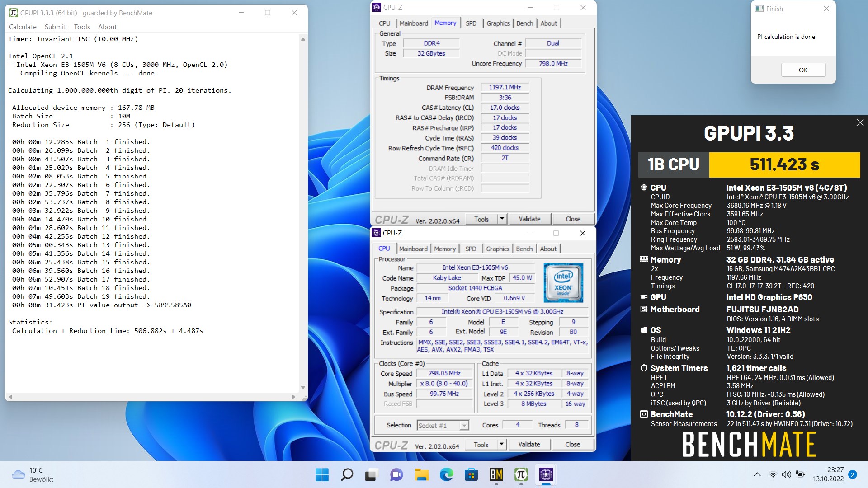Select Graphics tab in upper CPU-Z
The image size is (868, 488).
[x=498, y=23]
